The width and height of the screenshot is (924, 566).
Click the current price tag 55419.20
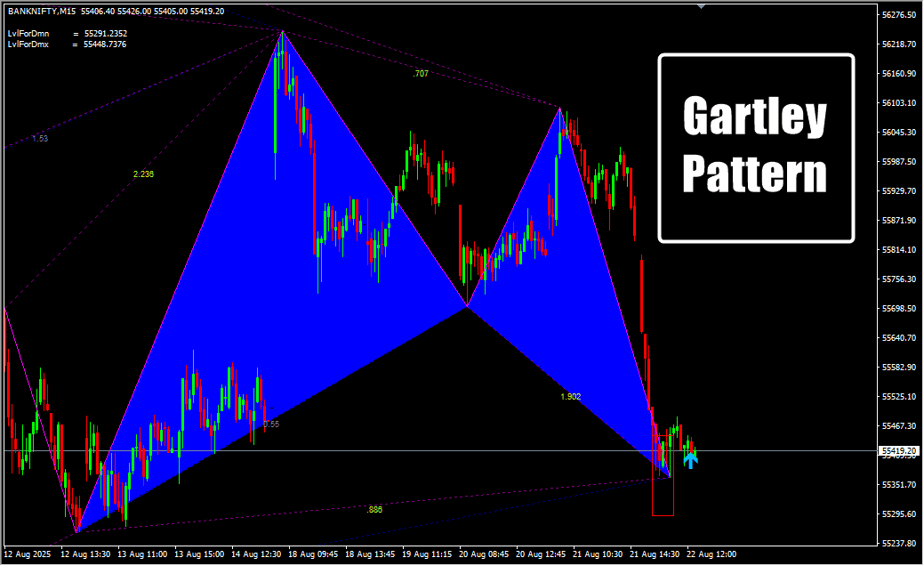pos(899,451)
